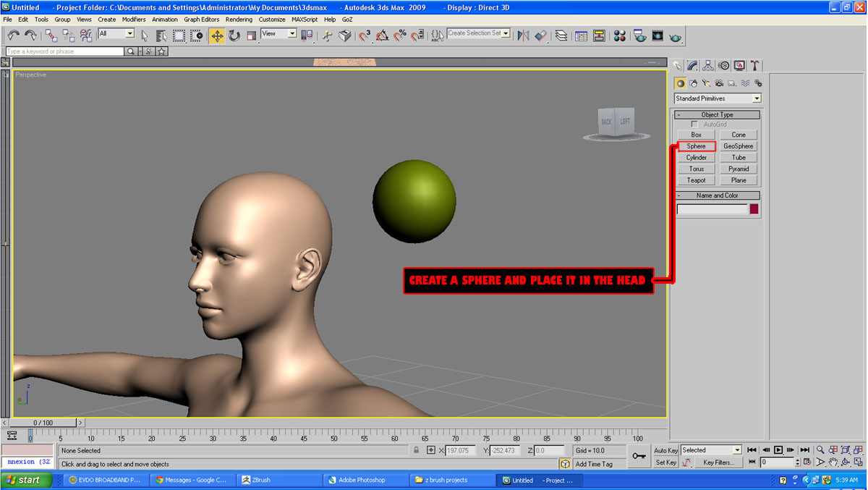
Task: Open the Rendering menu
Action: click(239, 20)
